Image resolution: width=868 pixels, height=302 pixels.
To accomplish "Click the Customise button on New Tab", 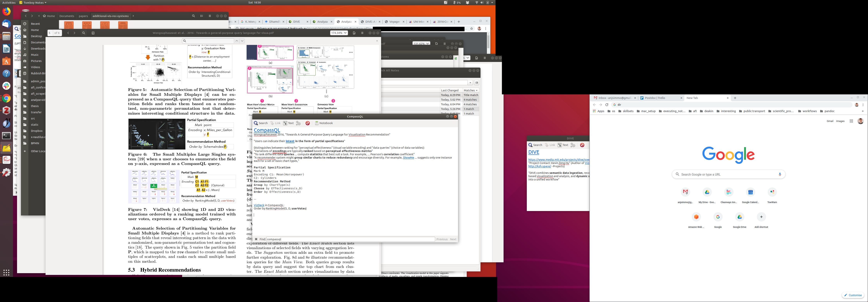I will pos(853,295).
